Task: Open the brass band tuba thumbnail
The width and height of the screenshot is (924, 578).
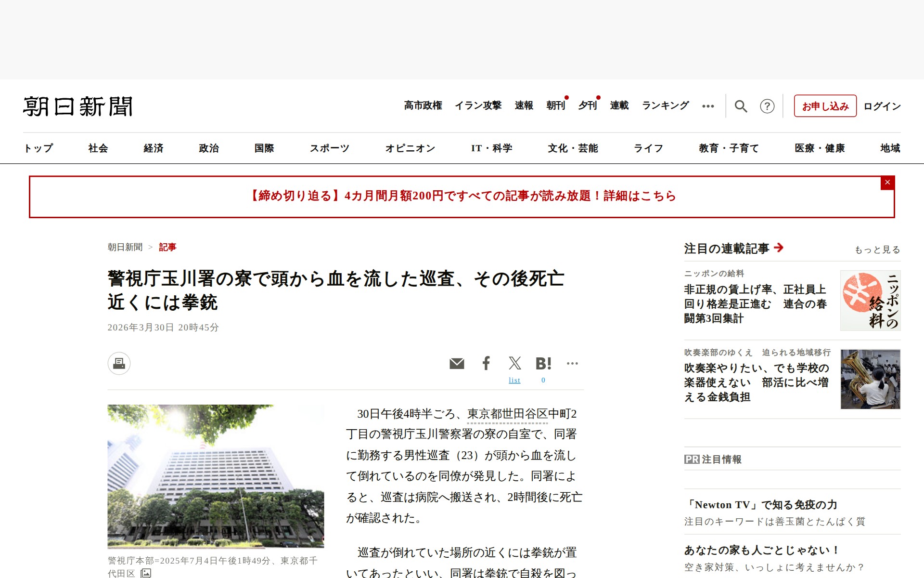Action: tap(870, 380)
